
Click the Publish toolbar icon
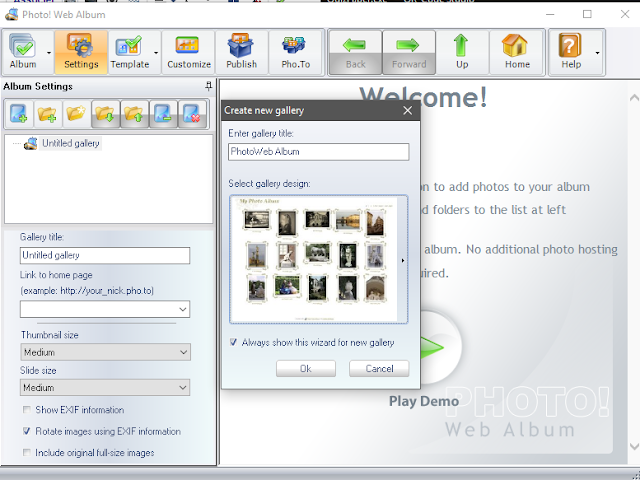[x=242, y=52]
